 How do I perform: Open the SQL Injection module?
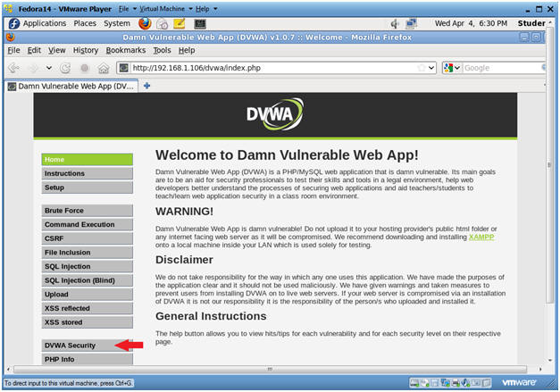[x=88, y=266]
